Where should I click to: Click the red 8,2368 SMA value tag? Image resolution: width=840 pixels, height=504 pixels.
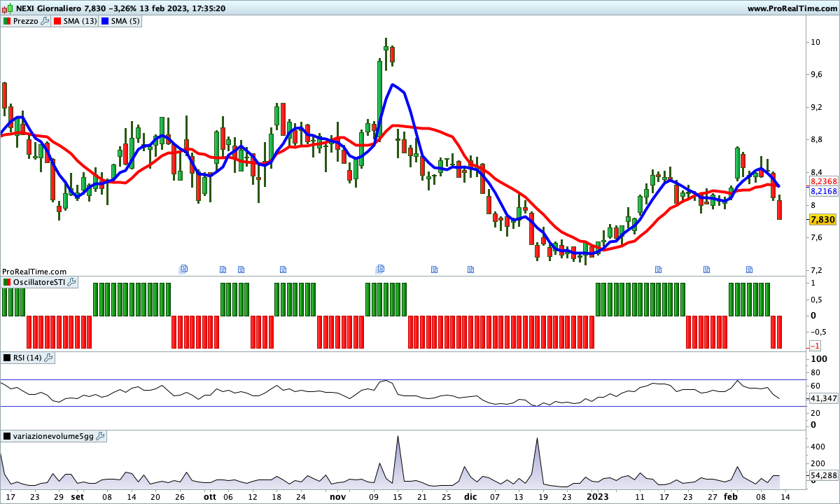click(823, 181)
